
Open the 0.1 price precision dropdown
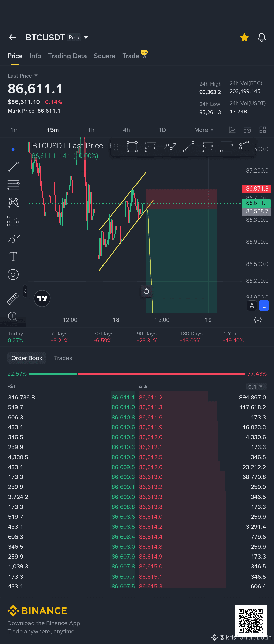pos(256,387)
